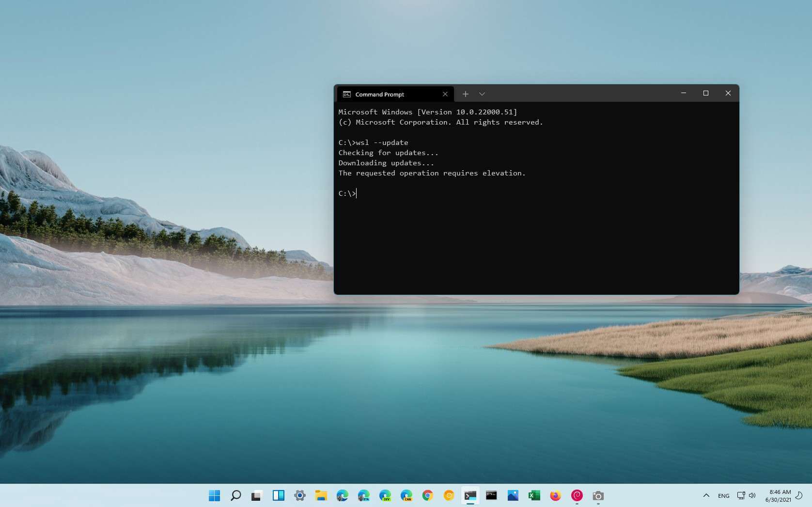This screenshot has height=507, width=812.
Task: Open Terminal's new tab dropdown
Action: coord(482,94)
